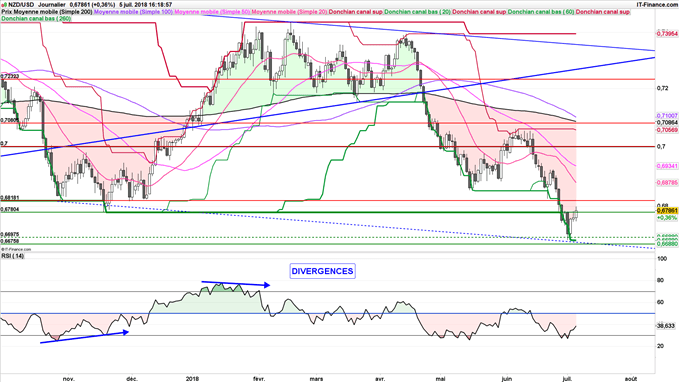Click the Moyenne mobile (Simple 200) label
Screen dimensions: 679x382
[52, 12]
